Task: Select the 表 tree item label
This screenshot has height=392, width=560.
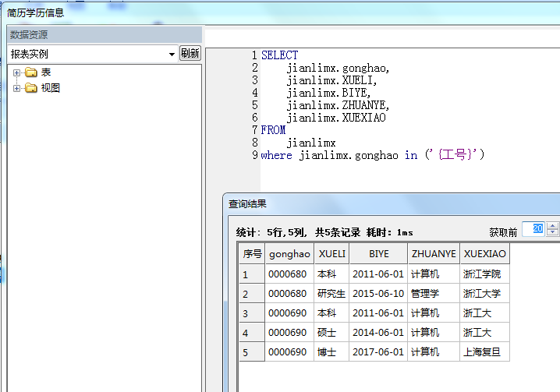Action: coord(47,72)
